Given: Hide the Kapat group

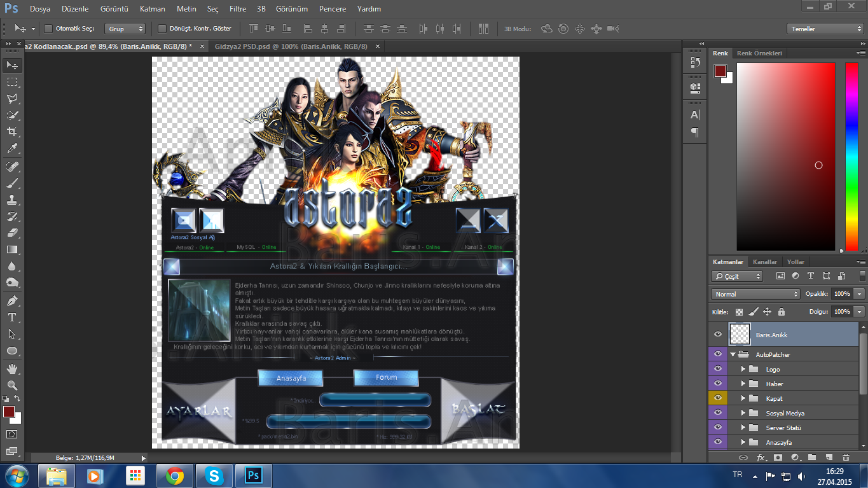Looking at the screenshot, I should click(x=718, y=398).
